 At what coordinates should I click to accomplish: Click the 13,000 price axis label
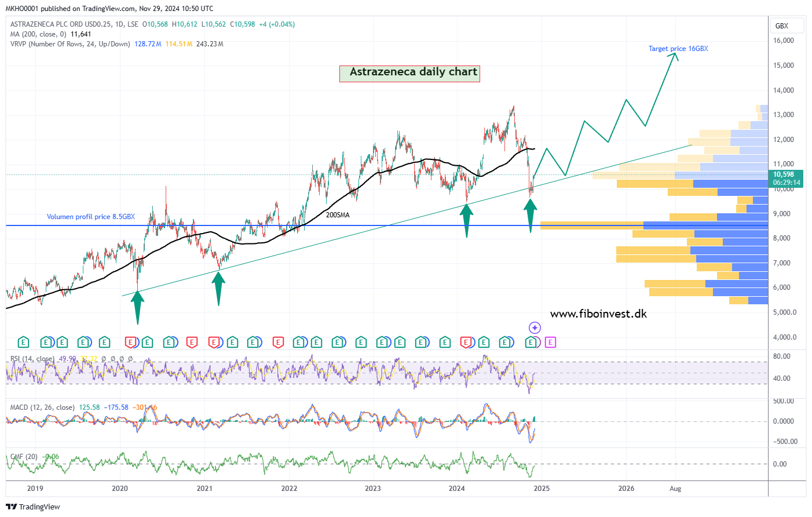[x=784, y=115]
